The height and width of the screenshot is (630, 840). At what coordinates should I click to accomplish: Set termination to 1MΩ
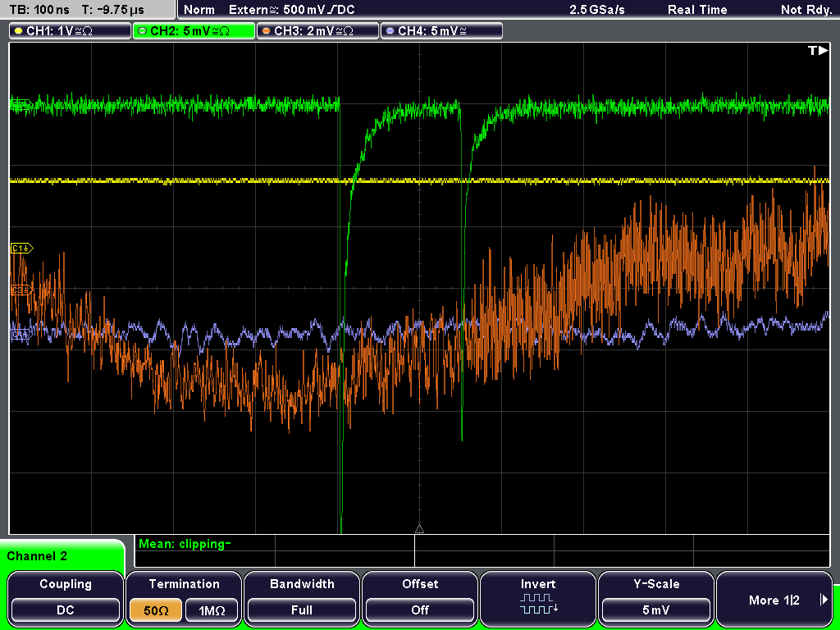coord(212,610)
